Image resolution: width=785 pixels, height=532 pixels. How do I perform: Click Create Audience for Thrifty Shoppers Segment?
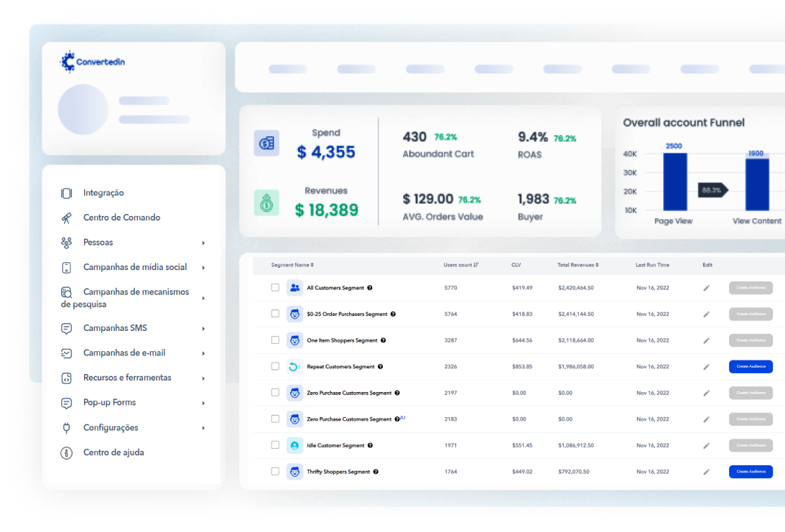point(751,472)
